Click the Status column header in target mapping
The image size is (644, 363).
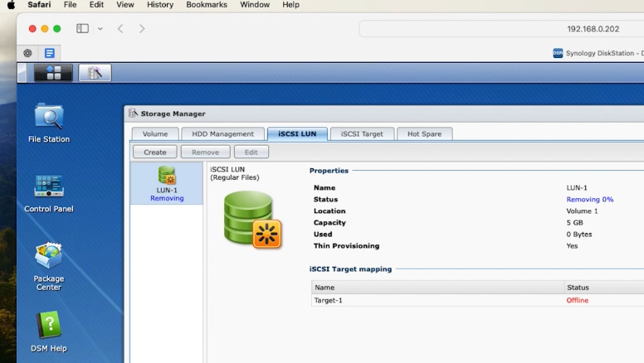pos(604,288)
